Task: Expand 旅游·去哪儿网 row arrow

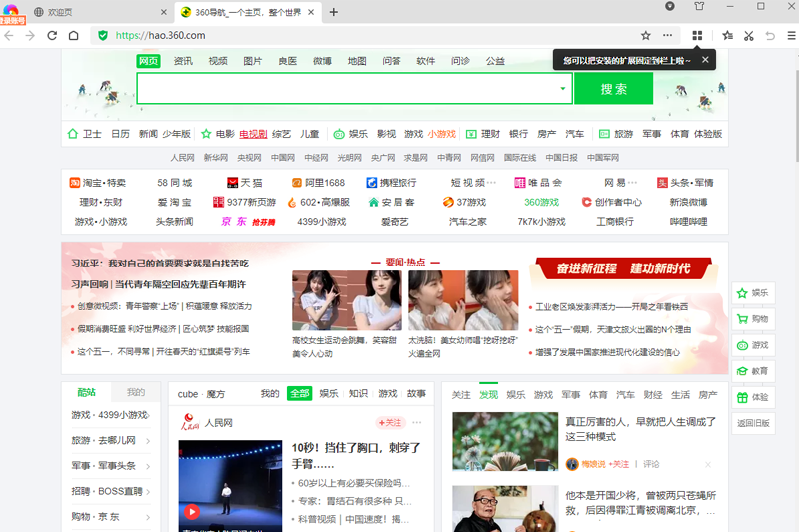Action: [148, 441]
